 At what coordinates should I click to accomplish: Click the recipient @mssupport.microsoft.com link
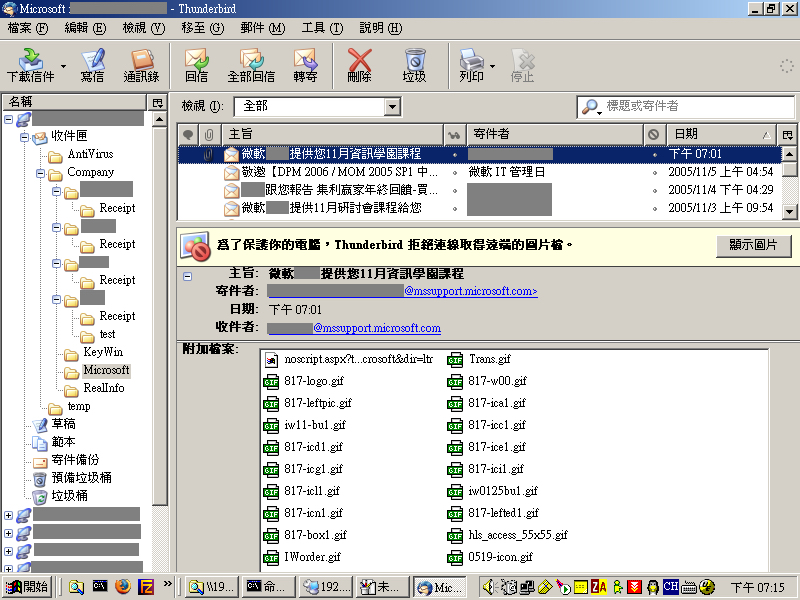click(x=376, y=328)
